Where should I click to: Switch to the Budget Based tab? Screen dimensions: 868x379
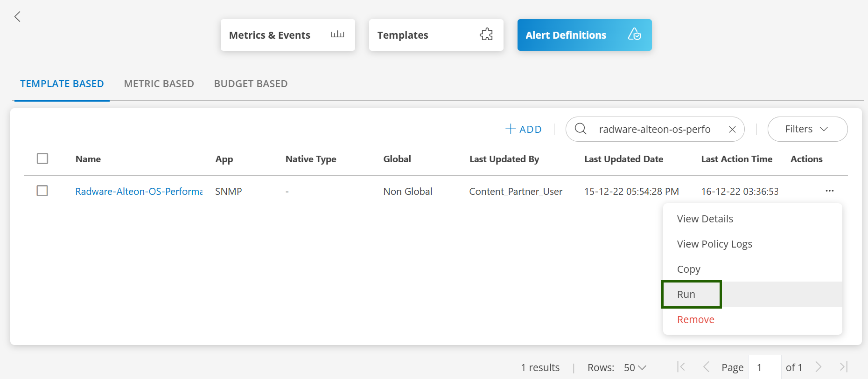[251, 84]
